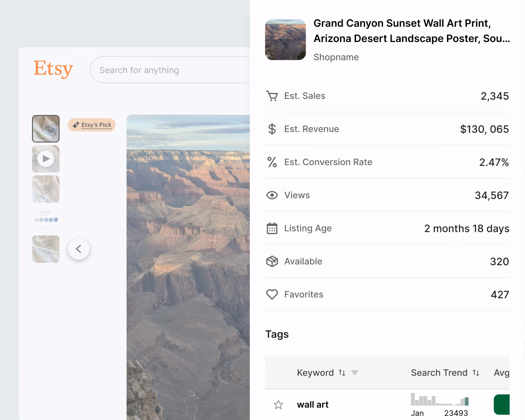The height and width of the screenshot is (420, 525).
Task: Select the color dots thumbnail
Action: [x=46, y=219]
